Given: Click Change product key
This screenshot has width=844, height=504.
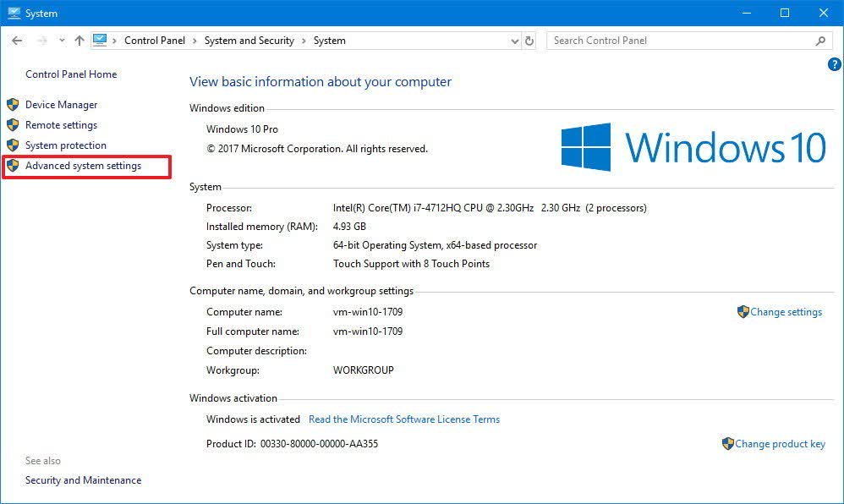Looking at the screenshot, I should 780,444.
